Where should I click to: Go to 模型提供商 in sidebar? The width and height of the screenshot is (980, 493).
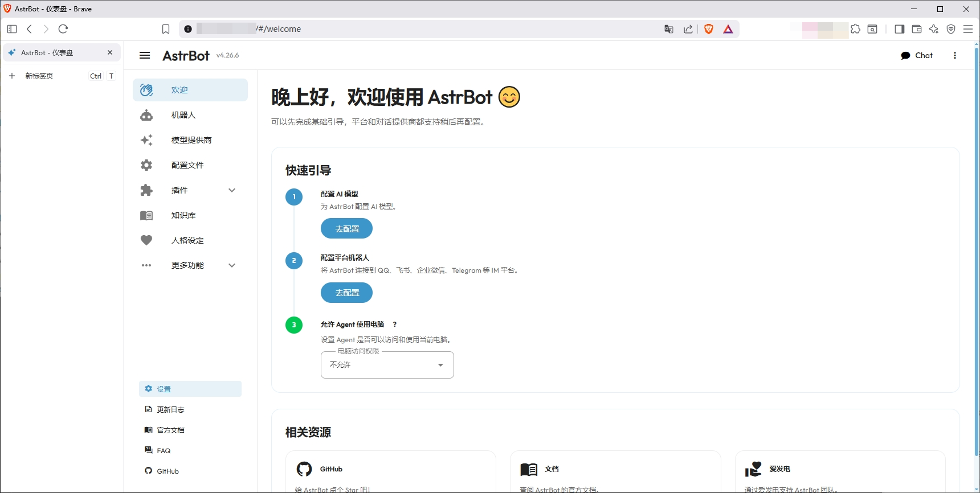(190, 140)
